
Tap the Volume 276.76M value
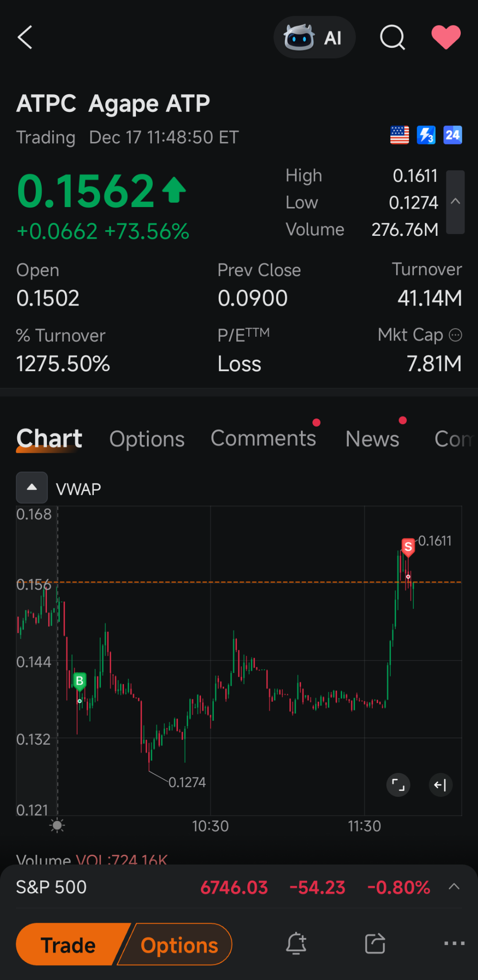405,230
